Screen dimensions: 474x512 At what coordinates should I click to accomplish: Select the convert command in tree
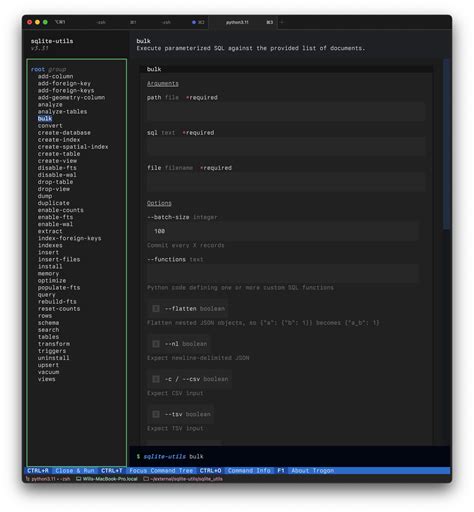pyautogui.click(x=50, y=126)
